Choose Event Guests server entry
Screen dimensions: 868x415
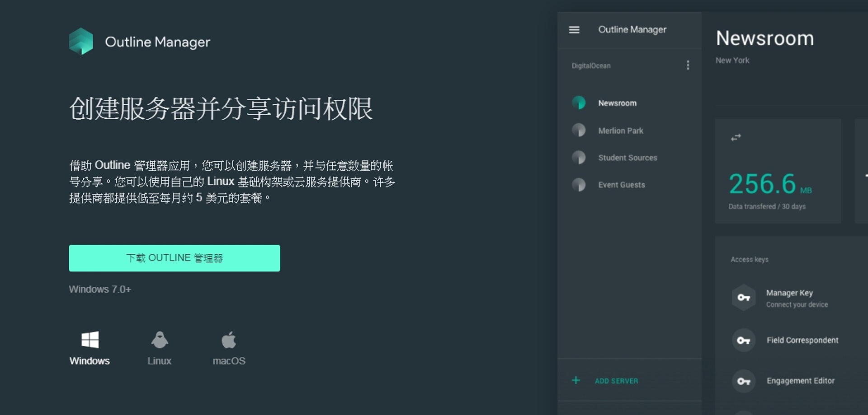(x=621, y=185)
